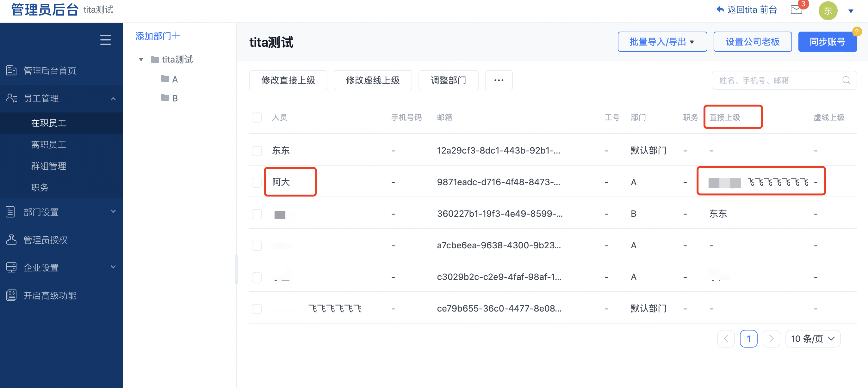Click the 同步账号 button
868x388 pixels.
click(x=827, y=42)
